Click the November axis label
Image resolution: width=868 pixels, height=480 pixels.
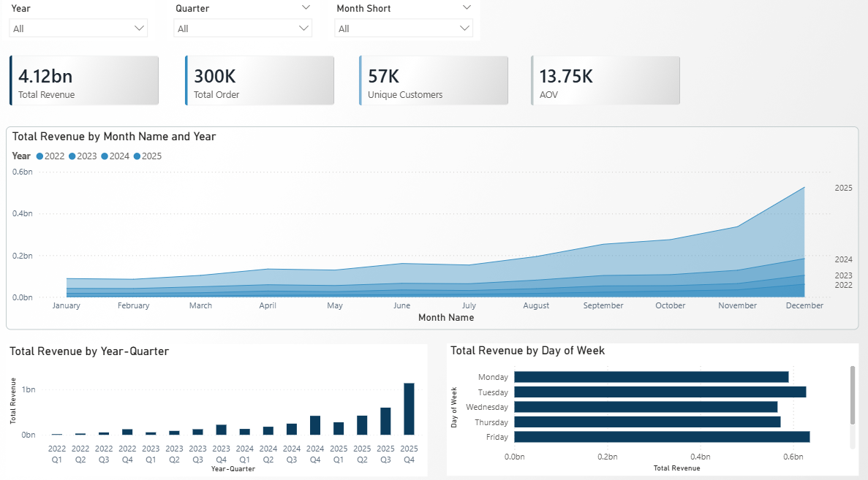pyautogui.click(x=737, y=305)
